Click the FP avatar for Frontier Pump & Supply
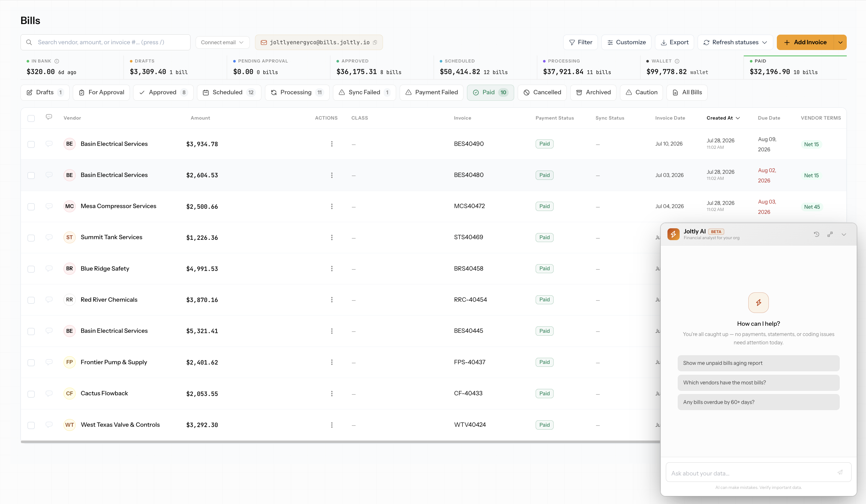Image resolution: width=866 pixels, height=504 pixels. pyautogui.click(x=69, y=362)
